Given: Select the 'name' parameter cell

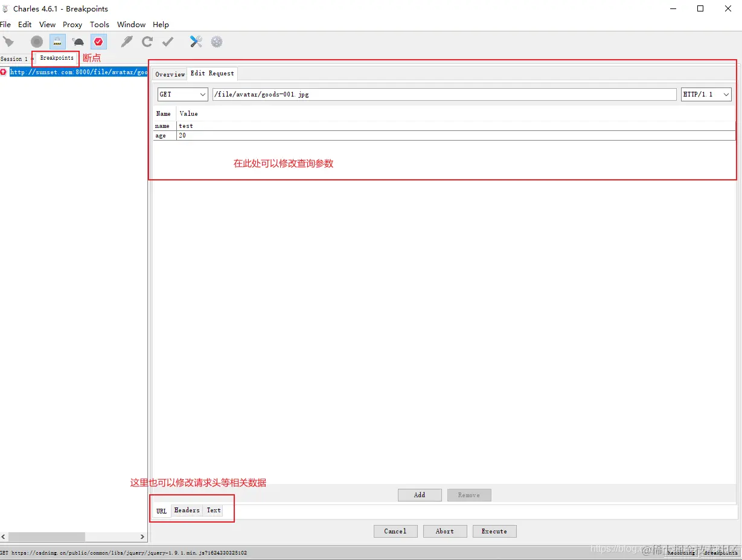Looking at the screenshot, I should [165, 126].
